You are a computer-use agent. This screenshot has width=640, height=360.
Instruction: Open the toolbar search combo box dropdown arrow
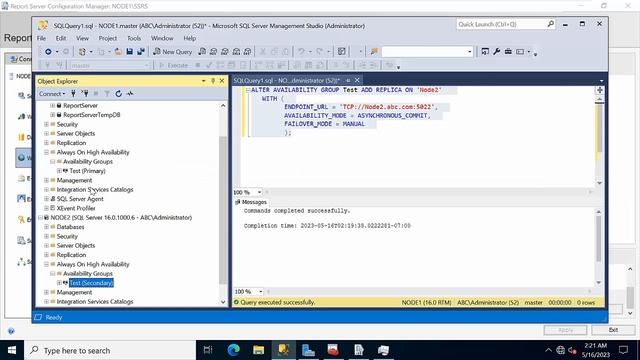coord(469,51)
